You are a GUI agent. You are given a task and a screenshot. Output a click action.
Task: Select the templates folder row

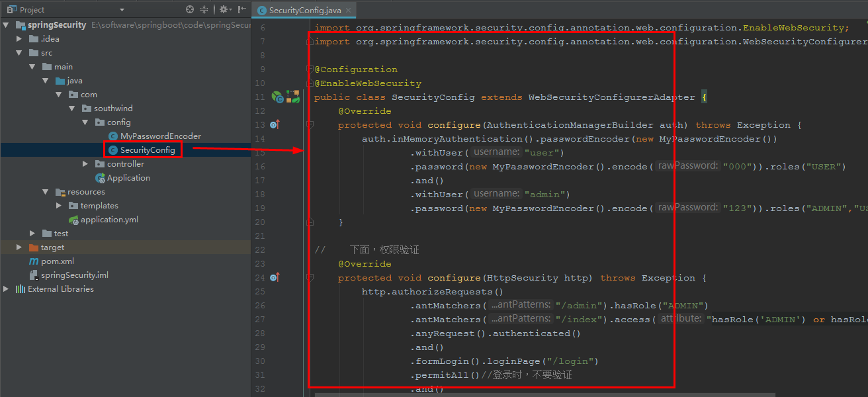(x=126, y=206)
